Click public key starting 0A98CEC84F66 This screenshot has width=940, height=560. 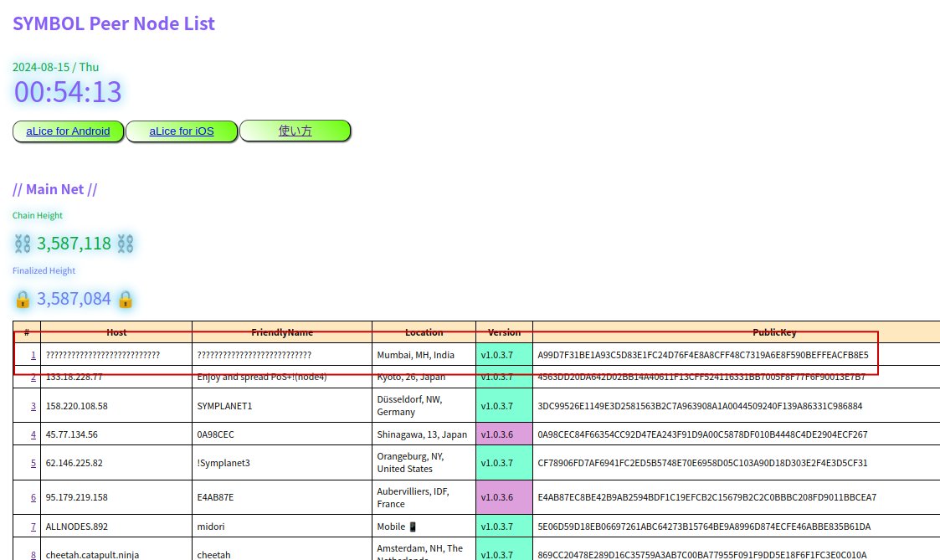coord(702,434)
